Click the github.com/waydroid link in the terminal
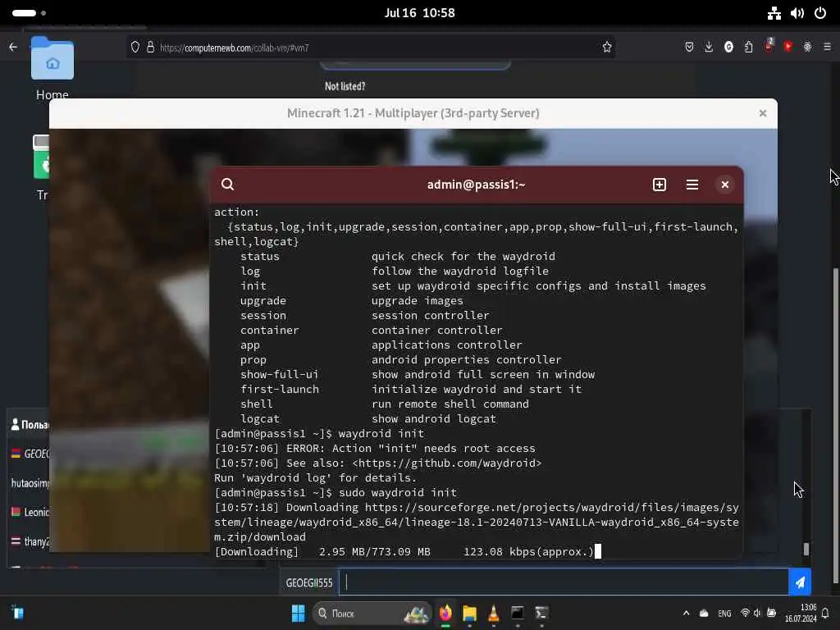The height and width of the screenshot is (630, 840). 447,463
